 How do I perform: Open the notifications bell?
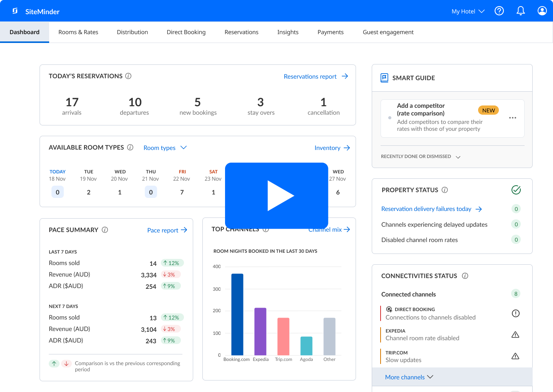pos(521,11)
